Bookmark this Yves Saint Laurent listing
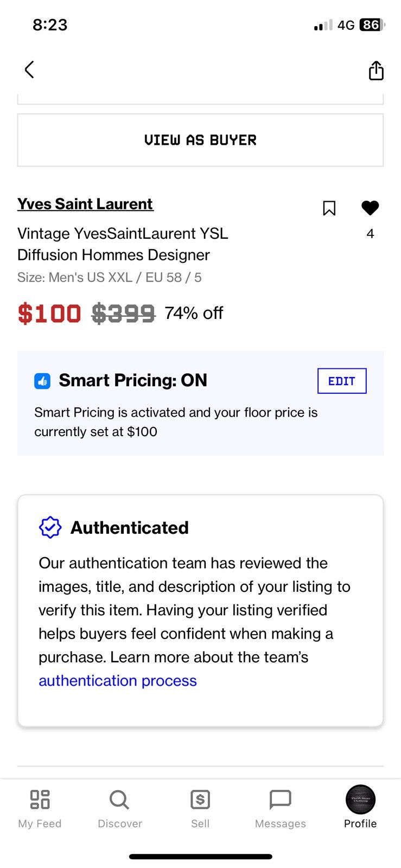Viewport: 401px width, 868px height. pos(329,208)
